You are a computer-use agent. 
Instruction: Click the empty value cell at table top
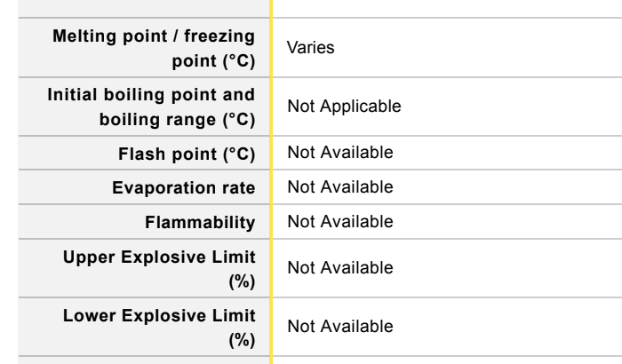click(x=444, y=7)
